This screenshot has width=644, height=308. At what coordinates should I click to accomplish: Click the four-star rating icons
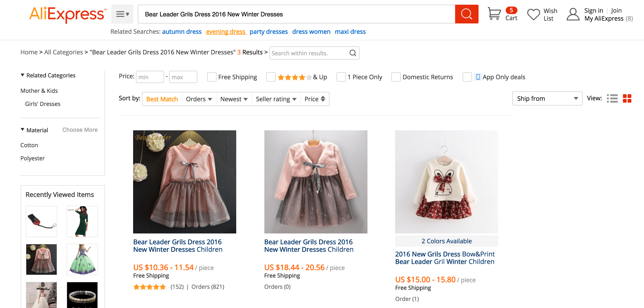(295, 77)
